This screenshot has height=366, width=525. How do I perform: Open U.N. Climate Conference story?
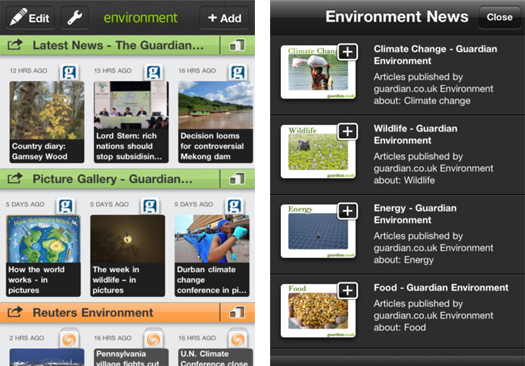216,357
